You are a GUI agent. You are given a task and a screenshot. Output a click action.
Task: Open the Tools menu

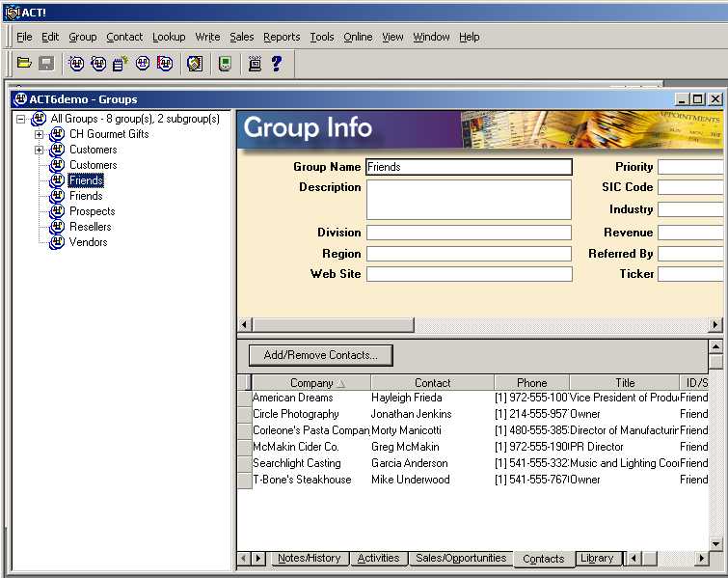(322, 37)
